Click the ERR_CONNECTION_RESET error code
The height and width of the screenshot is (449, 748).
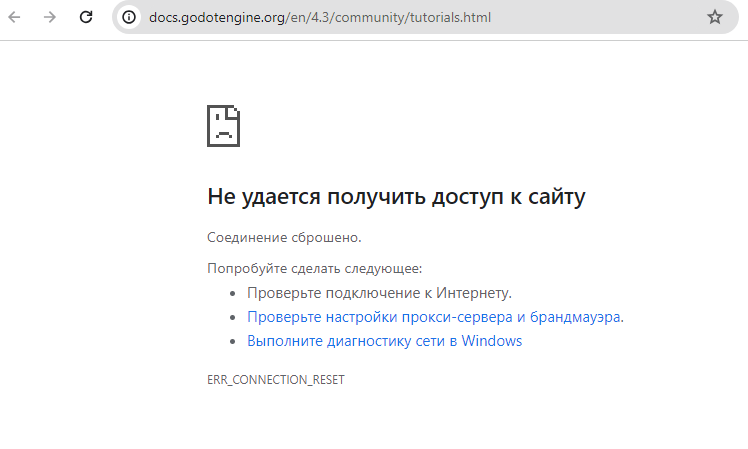(276, 380)
